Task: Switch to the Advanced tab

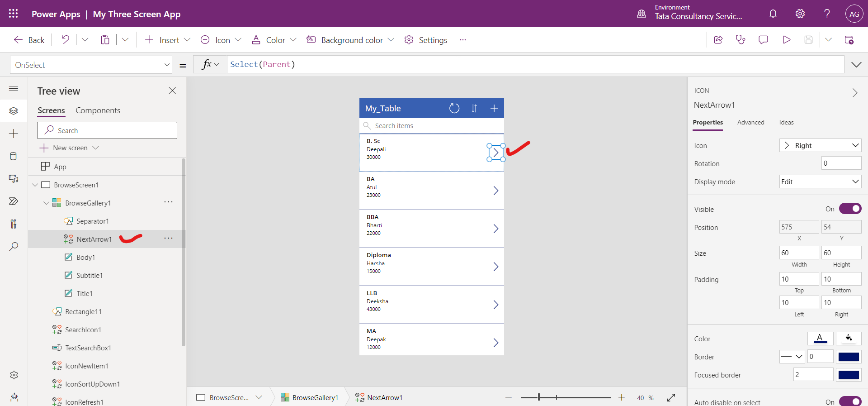Action: point(750,122)
